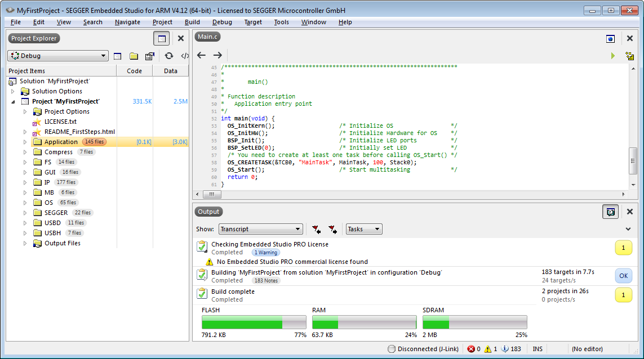Viewport: 644px width, 359px height.
Task: Click the warning triangle beside No Embedded Studio PRO
Action: [x=210, y=262]
